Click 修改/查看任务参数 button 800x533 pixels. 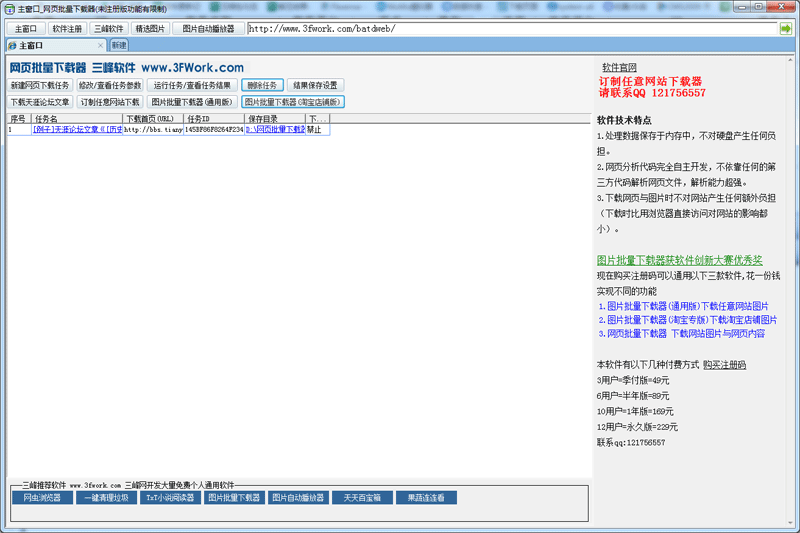(110, 85)
